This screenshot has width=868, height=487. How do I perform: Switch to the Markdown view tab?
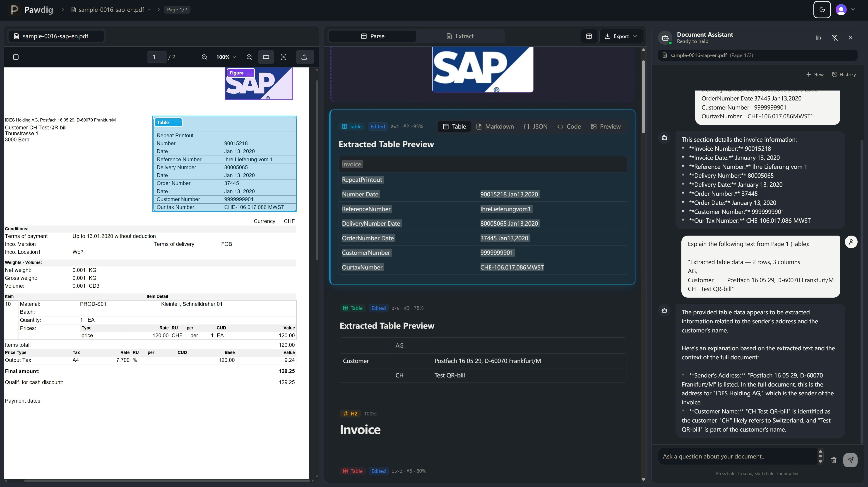pyautogui.click(x=495, y=127)
